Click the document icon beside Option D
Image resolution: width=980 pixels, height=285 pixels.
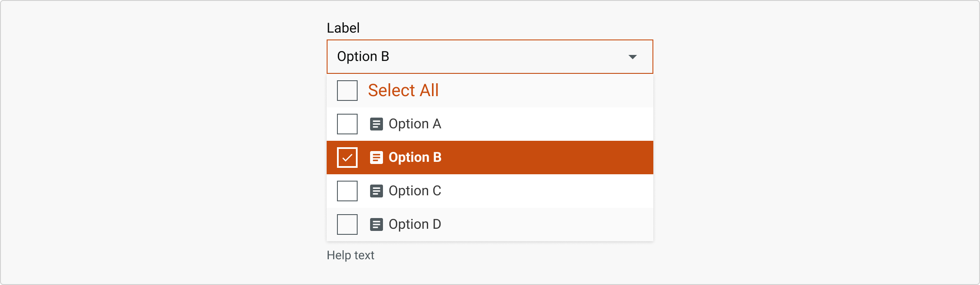376,224
